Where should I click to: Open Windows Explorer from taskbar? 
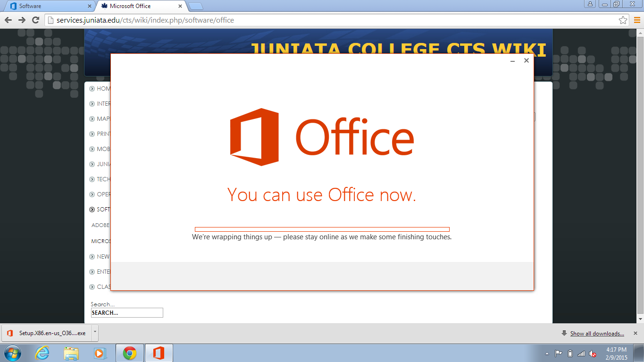pyautogui.click(x=72, y=353)
